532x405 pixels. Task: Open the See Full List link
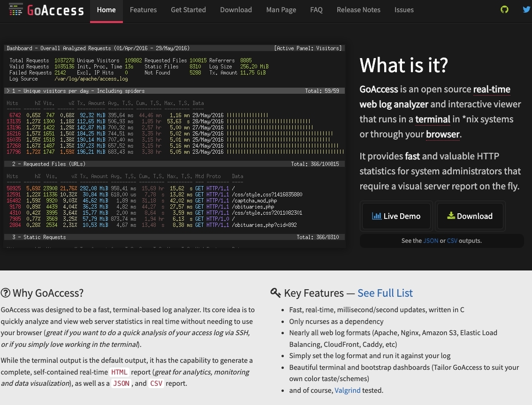pos(385,293)
